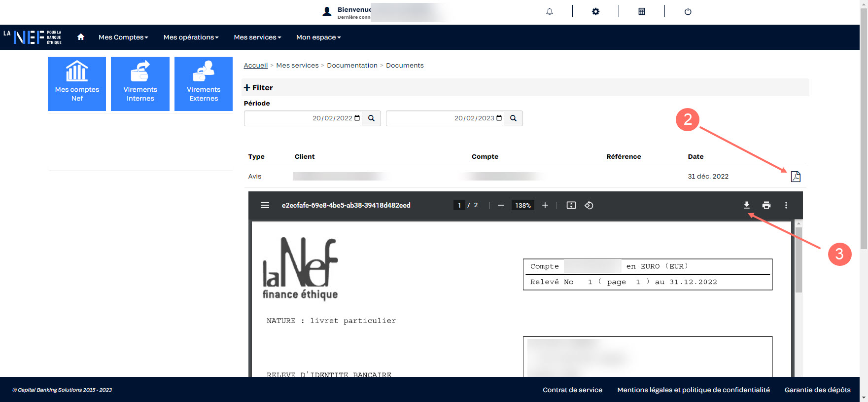This screenshot has height=402, width=868.
Task: Print the PDF document
Action: coord(766,205)
